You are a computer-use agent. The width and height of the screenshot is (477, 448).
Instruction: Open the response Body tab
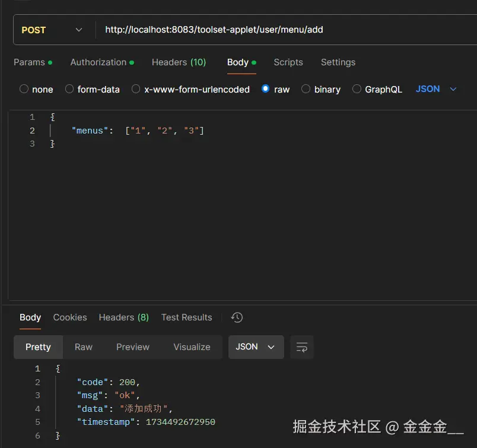click(x=30, y=317)
